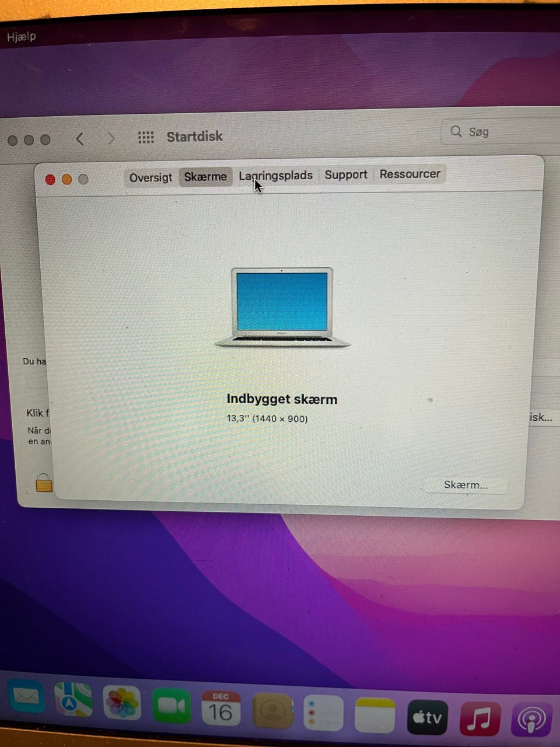Switch to the Support tab
The width and height of the screenshot is (560, 747).
click(x=346, y=174)
